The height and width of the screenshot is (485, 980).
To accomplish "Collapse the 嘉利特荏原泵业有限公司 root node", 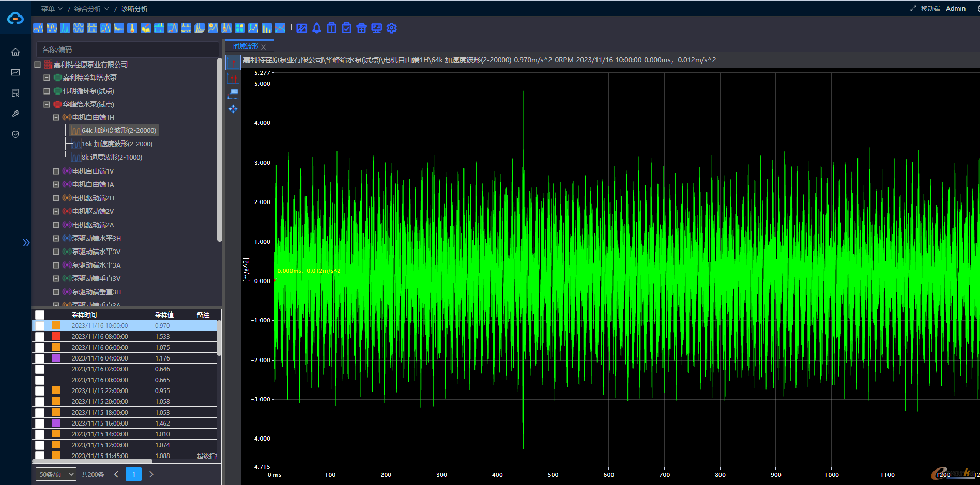I will [37, 65].
